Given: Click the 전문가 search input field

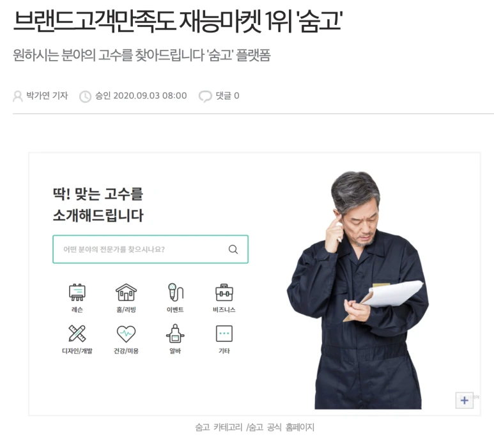Looking at the screenshot, I should (151, 249).
